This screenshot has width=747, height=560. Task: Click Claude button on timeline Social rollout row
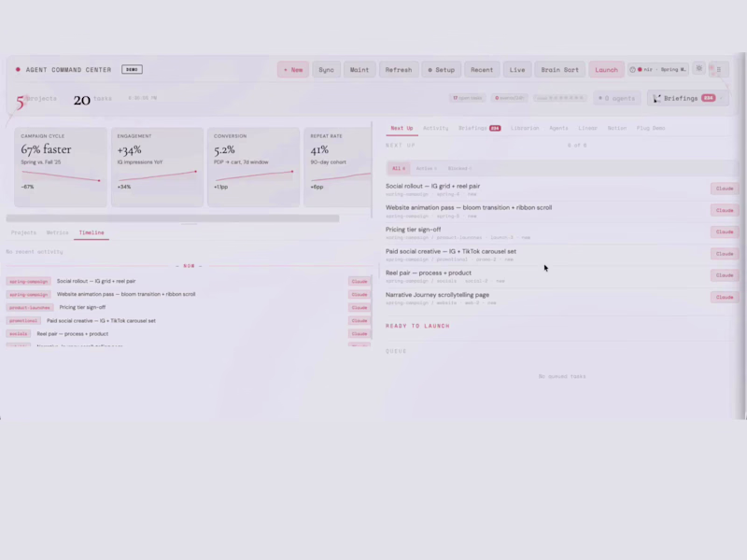(x=359, y=282)
